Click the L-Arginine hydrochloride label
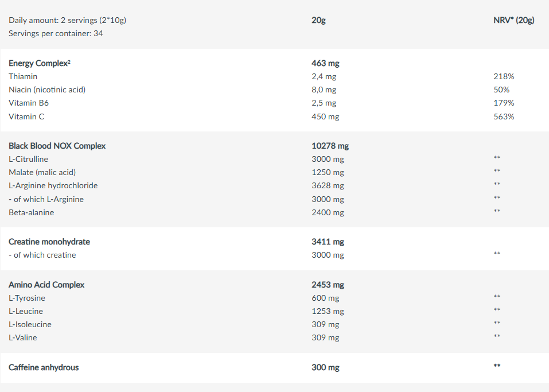The width and height of the screenshot is (549, 392). click(53, 185)
